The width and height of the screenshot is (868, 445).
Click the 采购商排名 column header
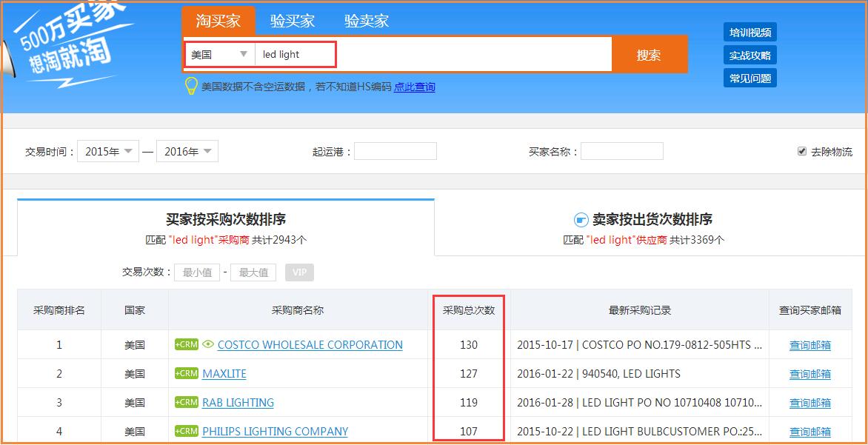pos(59,310)
